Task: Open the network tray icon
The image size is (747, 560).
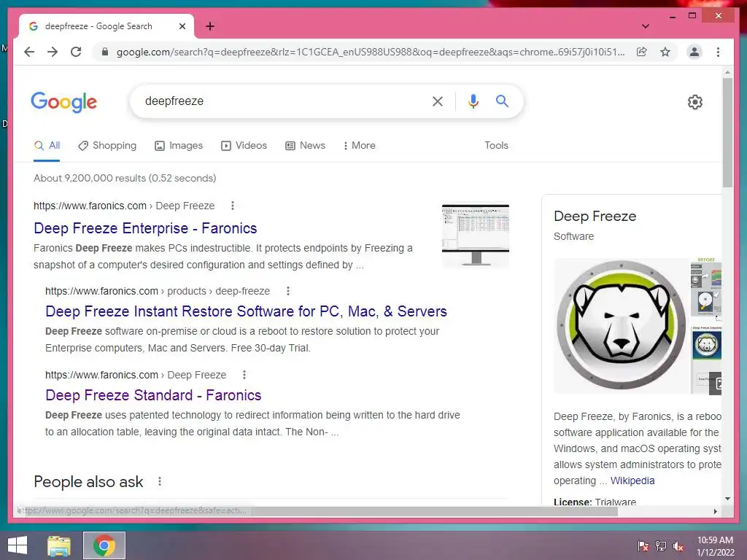Action: click(x=661, y=546)
